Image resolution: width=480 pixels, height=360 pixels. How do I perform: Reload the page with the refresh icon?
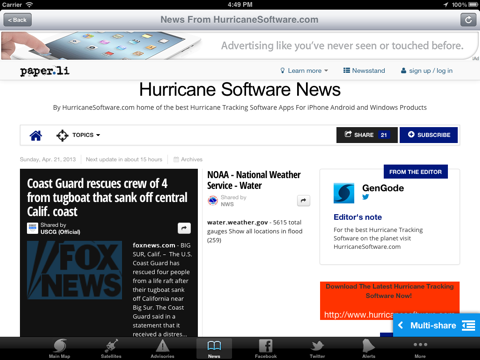[468, 20]
